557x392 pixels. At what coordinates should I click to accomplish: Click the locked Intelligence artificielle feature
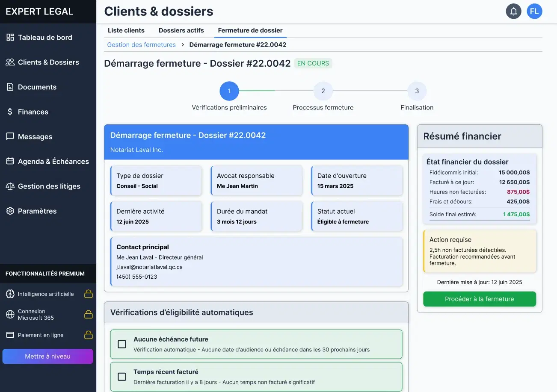[x=46, y=294]
